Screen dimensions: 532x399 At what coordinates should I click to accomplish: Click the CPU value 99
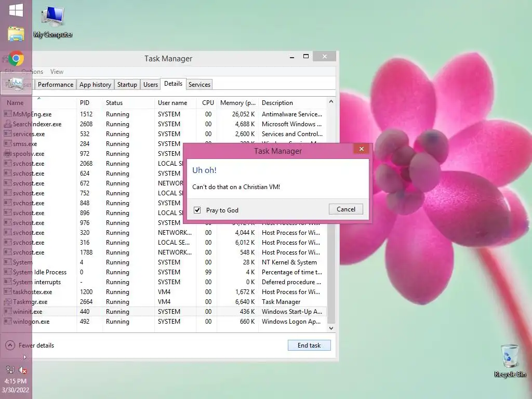[x=208, y=272]
